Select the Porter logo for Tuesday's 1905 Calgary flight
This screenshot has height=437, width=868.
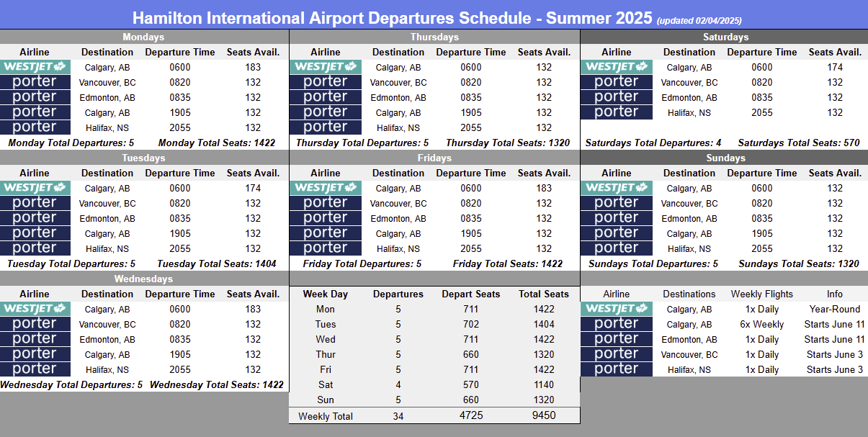[x=35, y=233]
